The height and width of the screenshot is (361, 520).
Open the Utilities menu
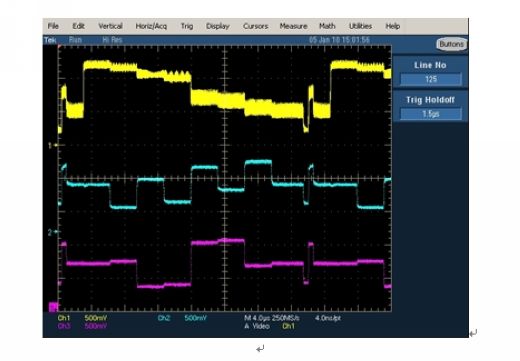point(360,26)
